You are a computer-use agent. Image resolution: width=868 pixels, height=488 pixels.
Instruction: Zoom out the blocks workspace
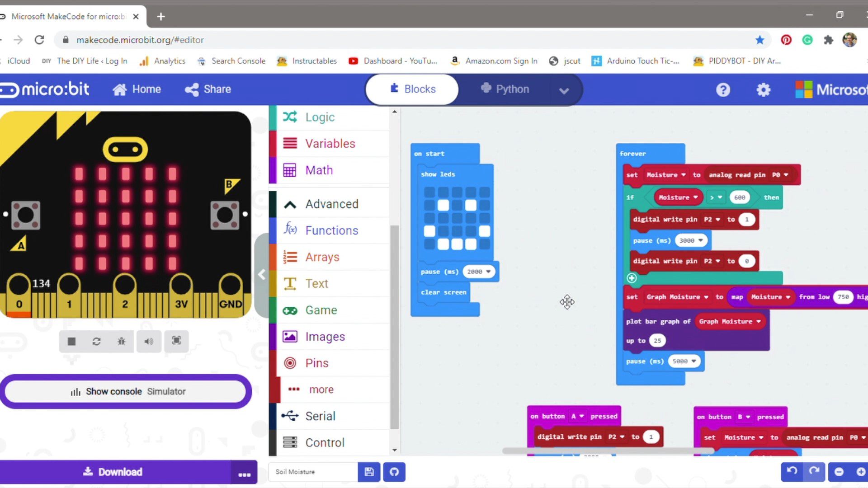[839, 472]
